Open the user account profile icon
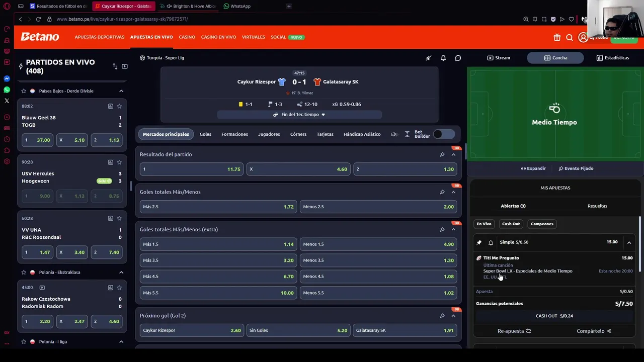Screen dimensions: 644x362 coord(583,37)
